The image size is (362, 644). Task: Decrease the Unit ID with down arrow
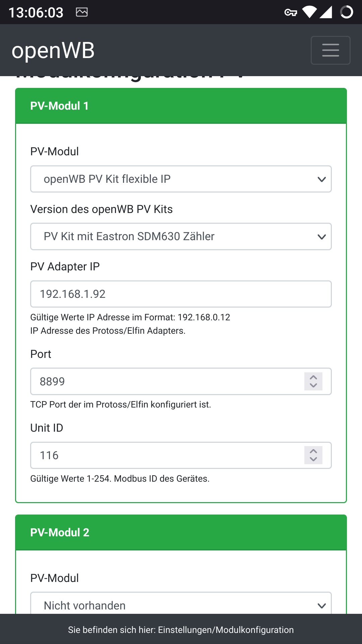pos(313,459)
